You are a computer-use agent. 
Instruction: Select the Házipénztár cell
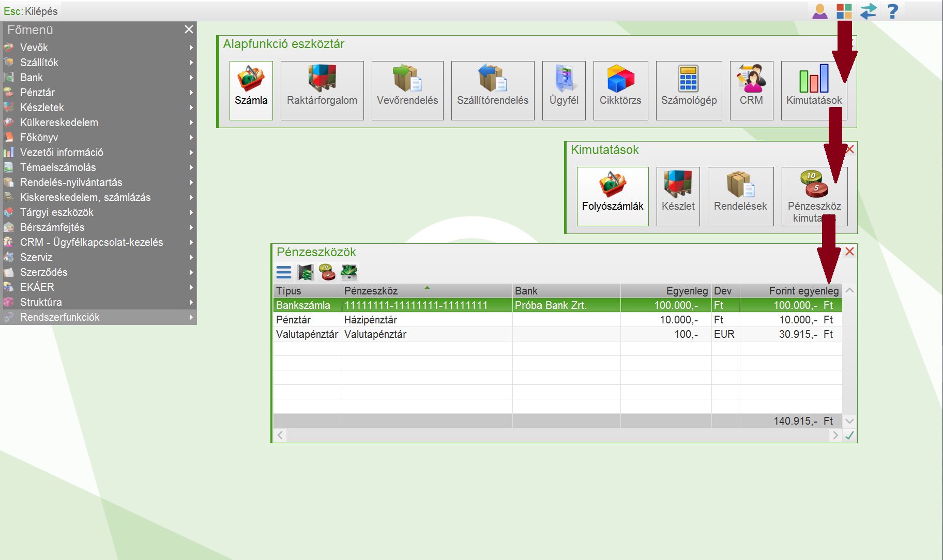pos(427,320)
